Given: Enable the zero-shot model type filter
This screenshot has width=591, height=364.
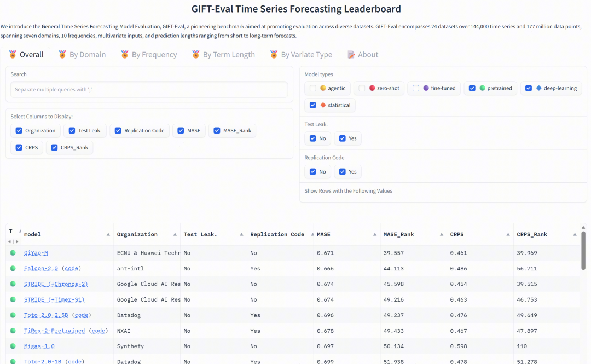Looking at the screenshot, I should [362, 88].
